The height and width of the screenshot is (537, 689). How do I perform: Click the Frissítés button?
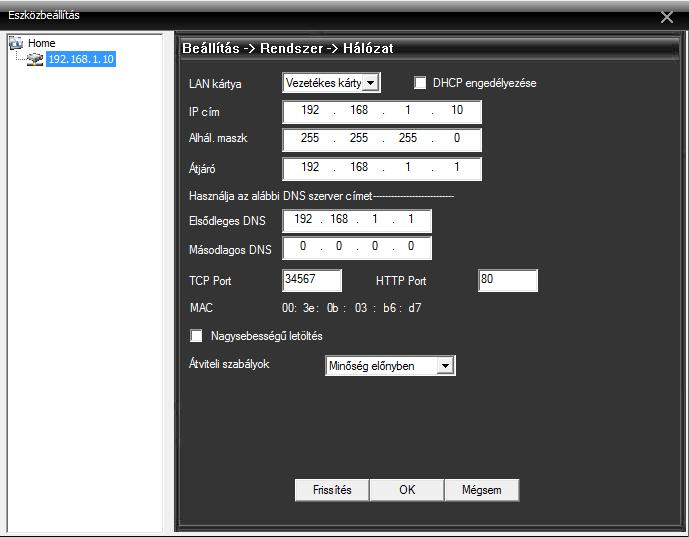point(332,490)
